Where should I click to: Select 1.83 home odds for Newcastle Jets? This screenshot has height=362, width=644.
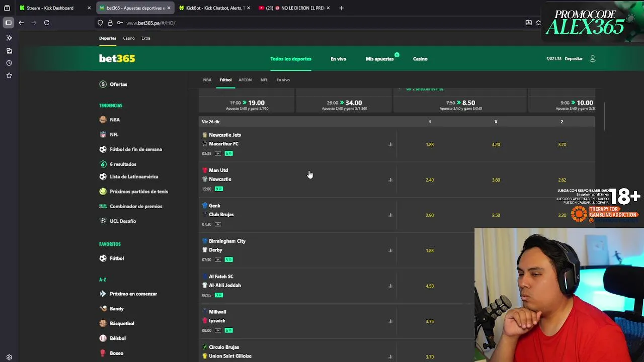(x=430, y=145)
